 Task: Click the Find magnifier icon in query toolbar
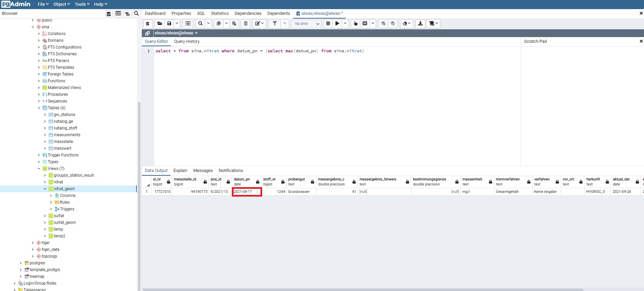[201, 24]
